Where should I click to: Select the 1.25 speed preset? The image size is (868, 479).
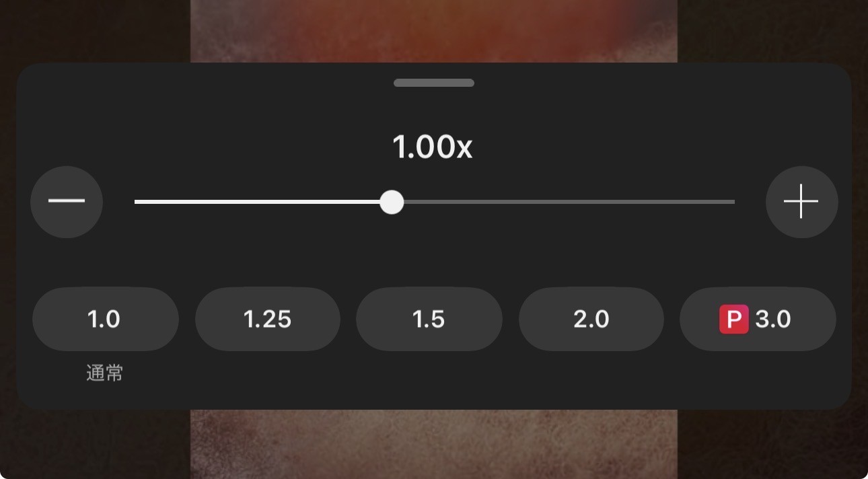coord(268,319)
